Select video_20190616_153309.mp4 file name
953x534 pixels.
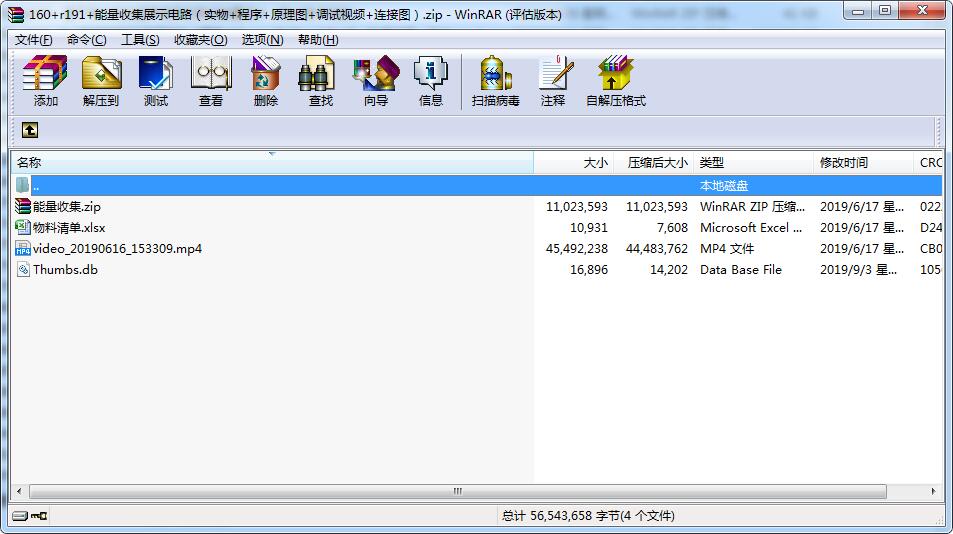(117, 248)
